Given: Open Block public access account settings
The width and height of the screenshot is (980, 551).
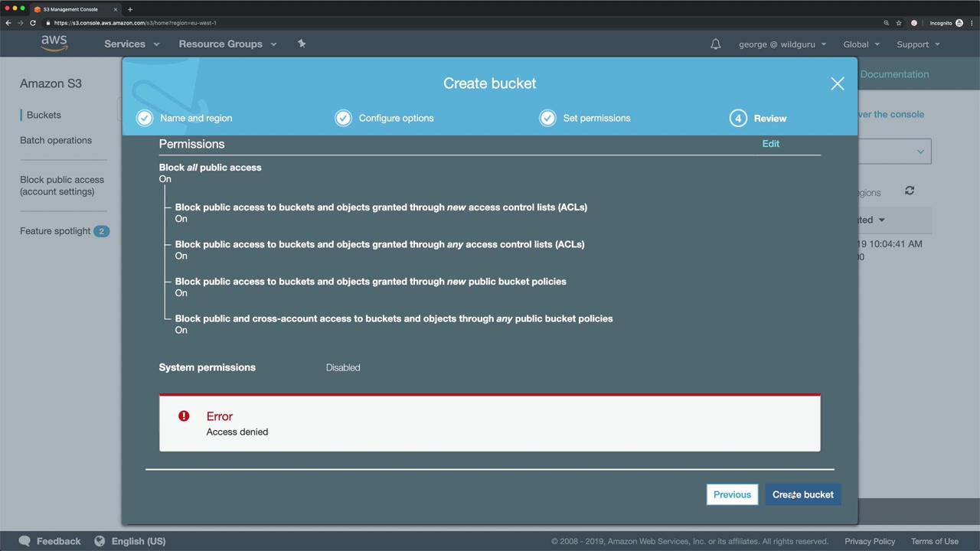Looking at the screenshot, I should click(62, 185).
